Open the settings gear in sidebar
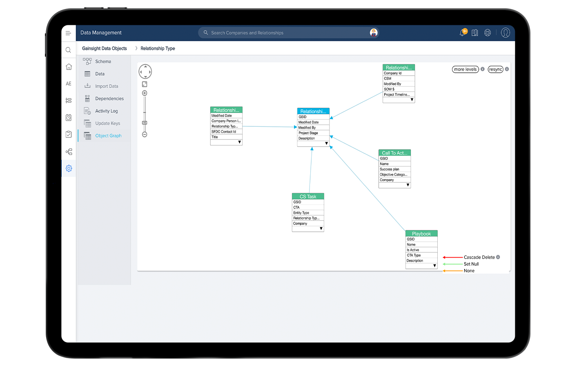The height and width of the screenshot is (368, 588). point(69,168)
